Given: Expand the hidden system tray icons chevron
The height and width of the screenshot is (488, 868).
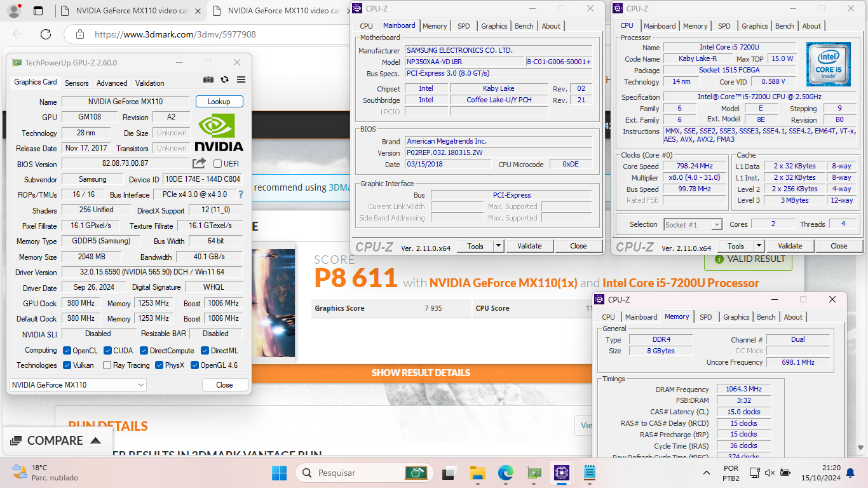Looking at the screenshot, I should pos(707,473).
